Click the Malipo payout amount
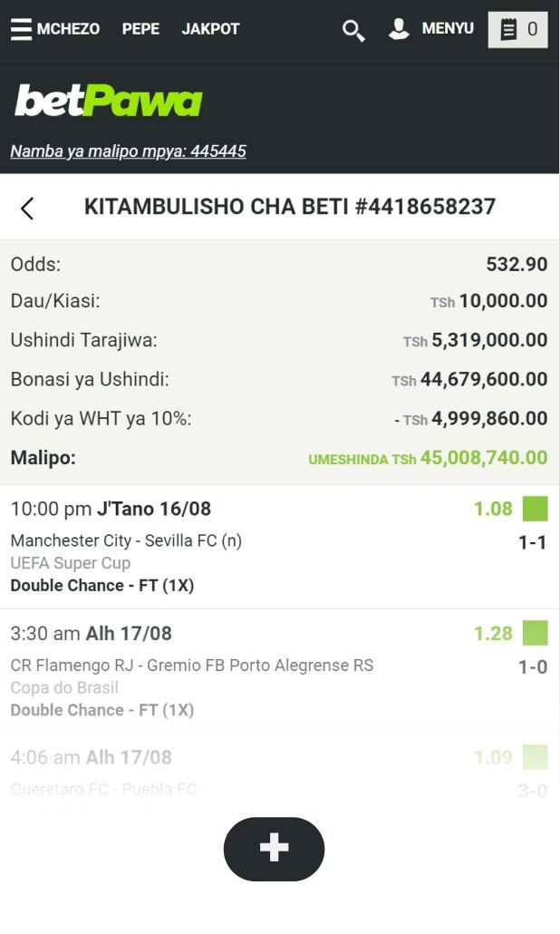The width and height of the screenshot is (560, 934). click(483, 458)
